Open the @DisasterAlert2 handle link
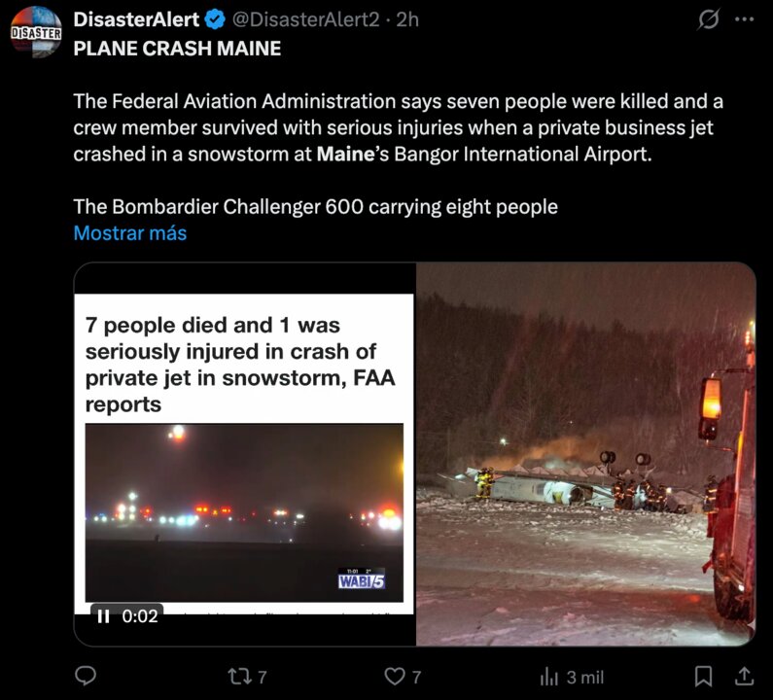The image size is (773, 700). 305,19
